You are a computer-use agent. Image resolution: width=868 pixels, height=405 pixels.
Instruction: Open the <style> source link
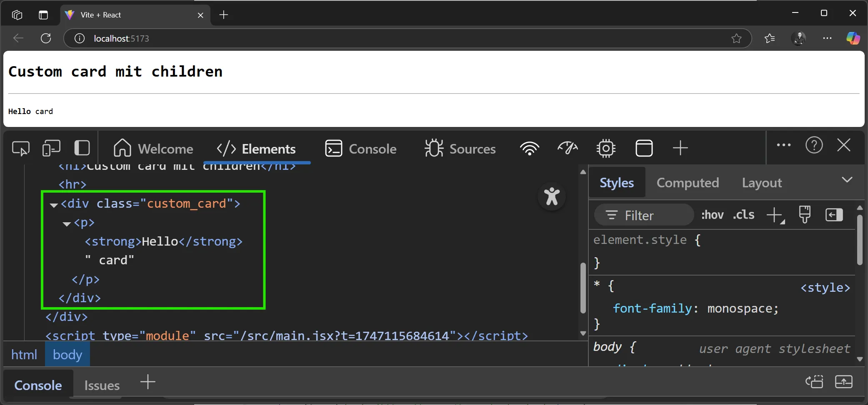825,288
